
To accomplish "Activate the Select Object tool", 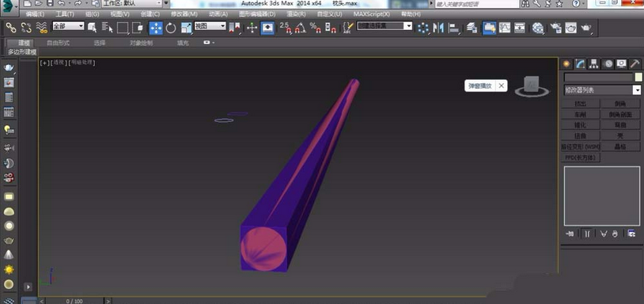I will click(x=92, y=28).
